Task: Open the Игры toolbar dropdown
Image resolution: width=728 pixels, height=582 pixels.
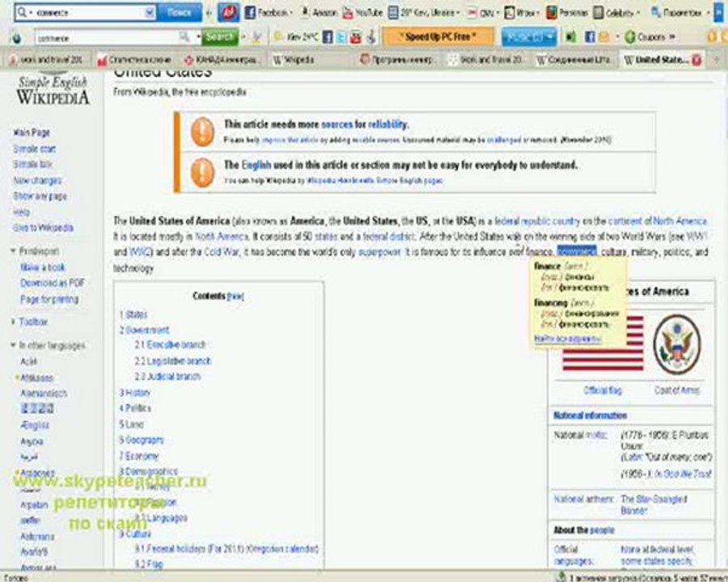Action: [x=522, y=13]
